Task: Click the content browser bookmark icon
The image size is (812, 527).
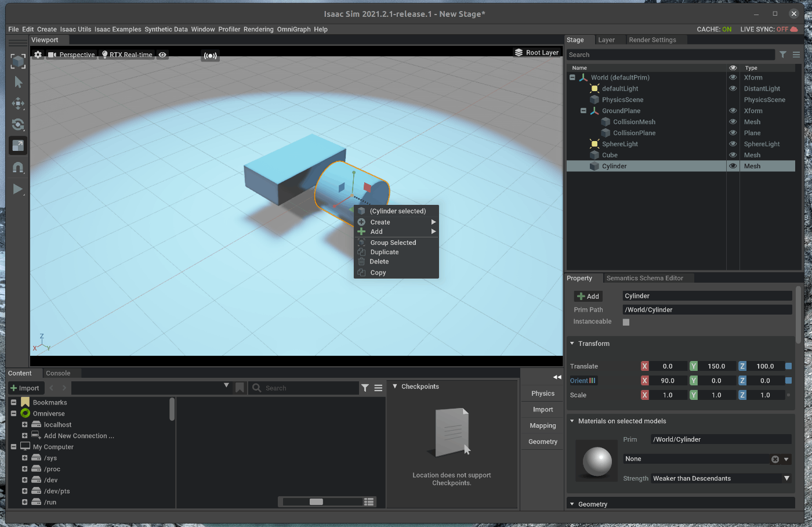Action: coord(240,388)
